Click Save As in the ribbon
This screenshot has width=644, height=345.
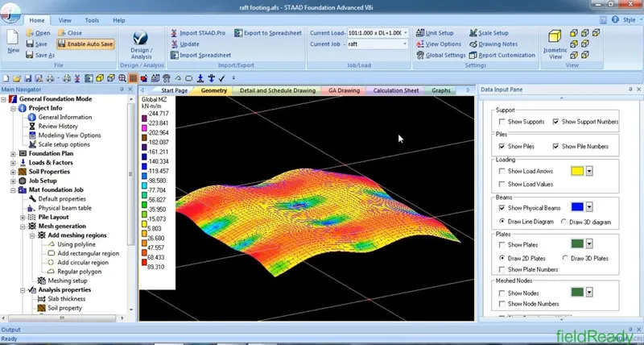[x=40, y=55]
